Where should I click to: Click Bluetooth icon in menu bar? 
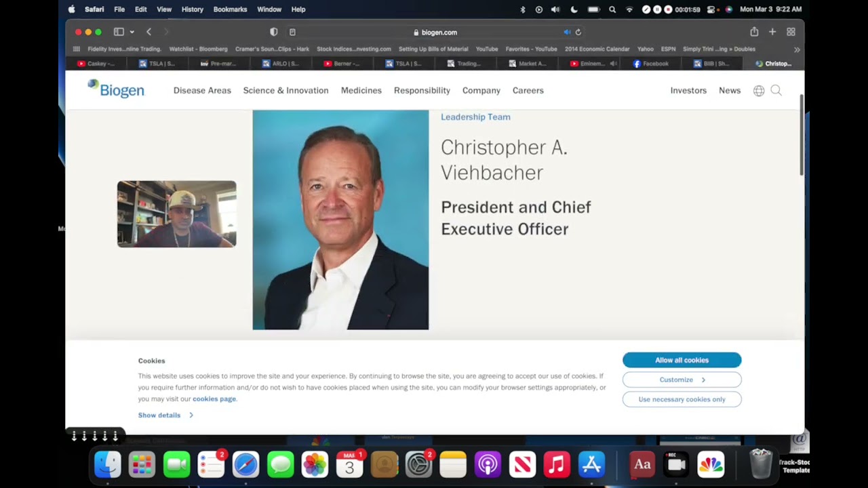tap(522, 9)
